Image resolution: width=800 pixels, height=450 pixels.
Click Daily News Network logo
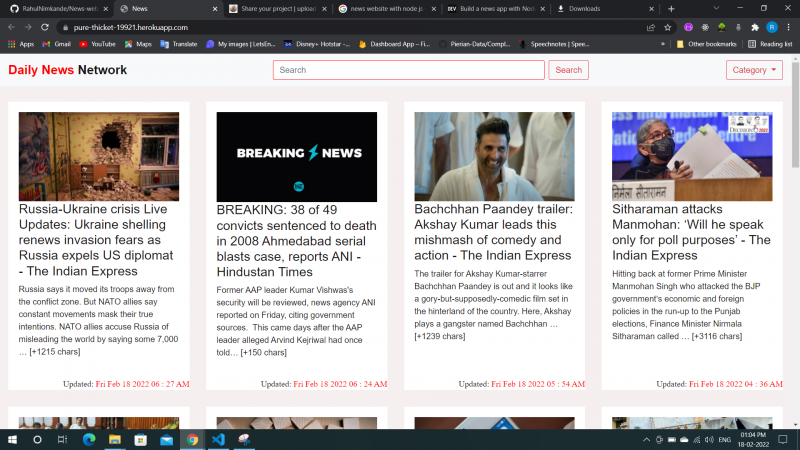click(x=67, y=70)
